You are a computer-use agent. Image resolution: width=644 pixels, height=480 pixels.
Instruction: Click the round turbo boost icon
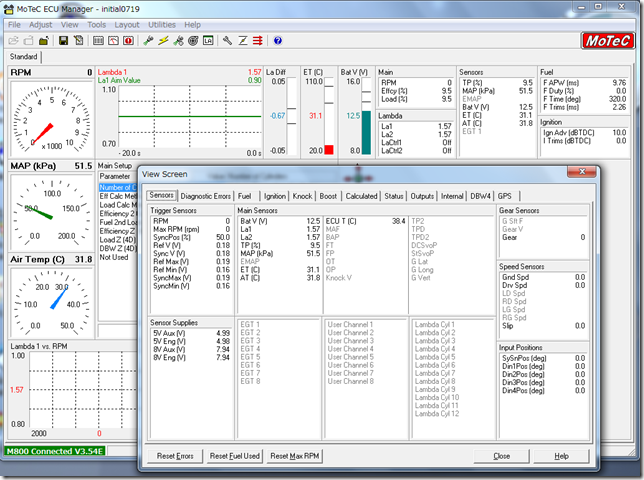[x=193, y=41]
